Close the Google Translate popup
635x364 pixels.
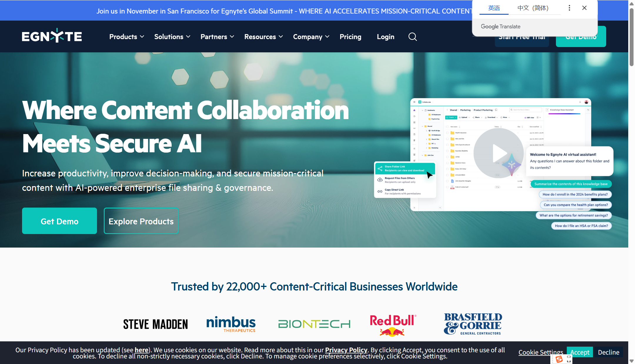tap(584, 8)
